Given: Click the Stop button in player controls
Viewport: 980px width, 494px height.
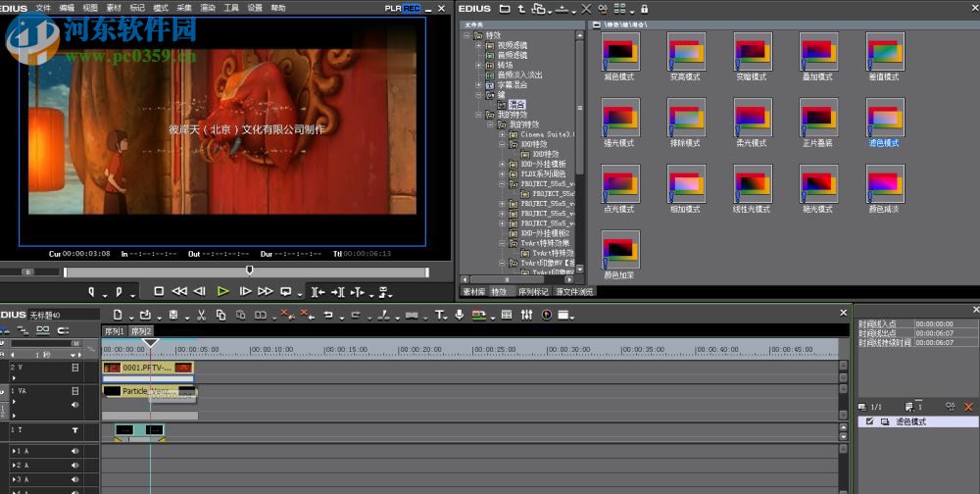Looking at the screenshot, I should [159, 291].
